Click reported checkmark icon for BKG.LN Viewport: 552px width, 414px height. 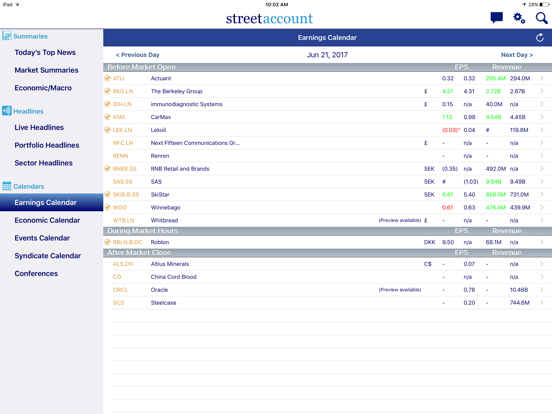point(107,91)
